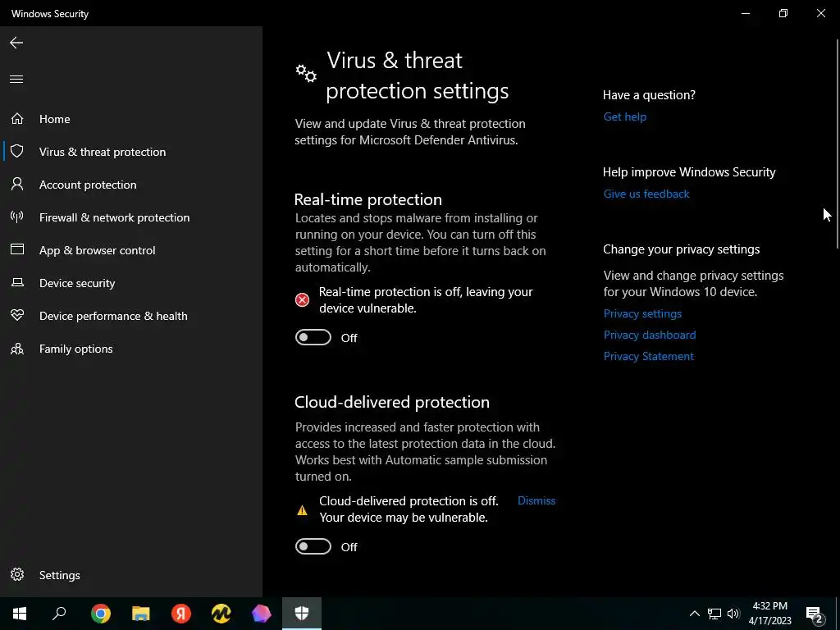Click the Have a question? heading
Screen dimensions: 840x630
click(x=649, y=95)
